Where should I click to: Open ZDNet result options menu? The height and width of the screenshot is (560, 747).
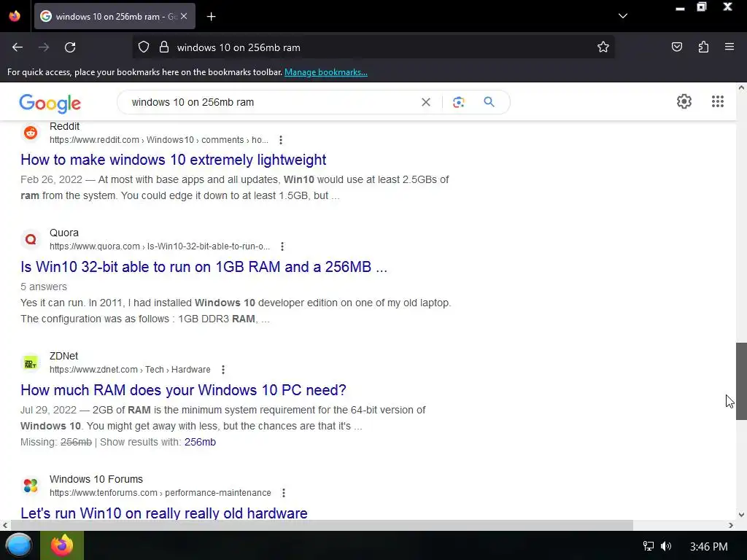click(x=223, y=370)
